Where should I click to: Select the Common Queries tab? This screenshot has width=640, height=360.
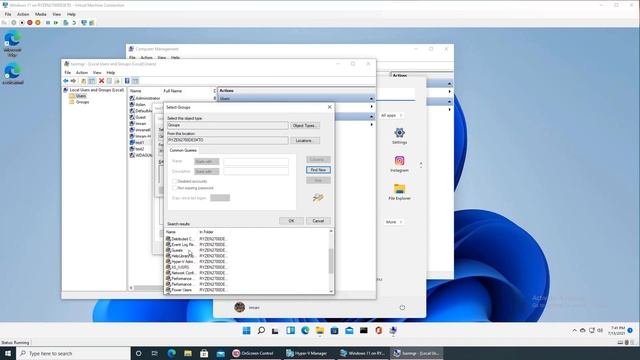[x=183, y=151]
